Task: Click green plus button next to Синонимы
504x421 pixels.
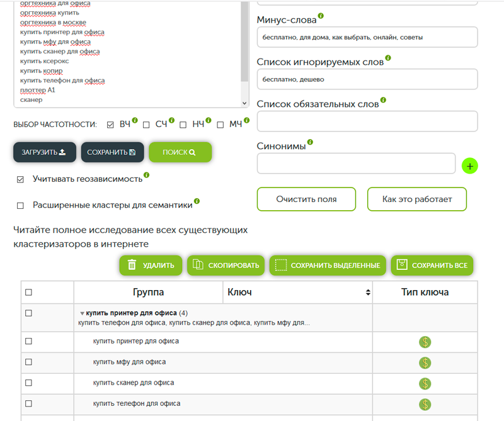Action: click(469, 166)
